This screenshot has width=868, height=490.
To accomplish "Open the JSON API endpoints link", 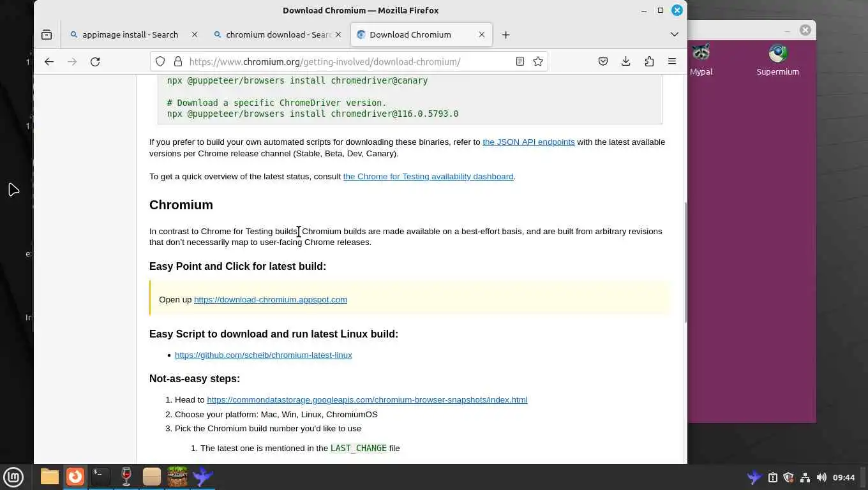I will coord(528,142).
